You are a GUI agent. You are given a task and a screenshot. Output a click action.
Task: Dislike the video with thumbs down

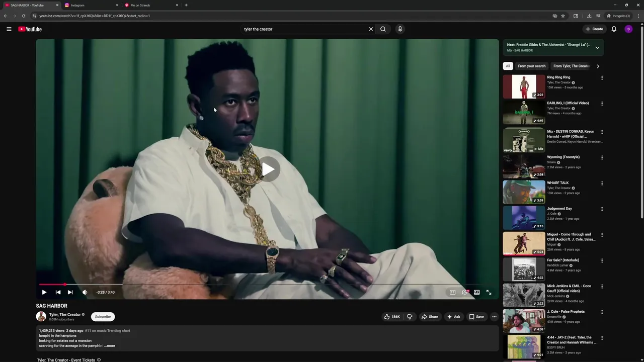click(x=410, y=317)
